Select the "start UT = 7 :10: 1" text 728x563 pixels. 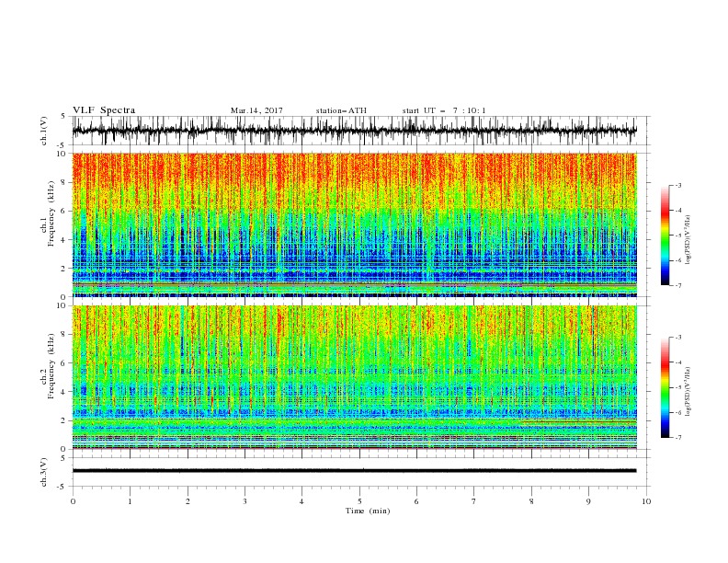pos(444,110)
